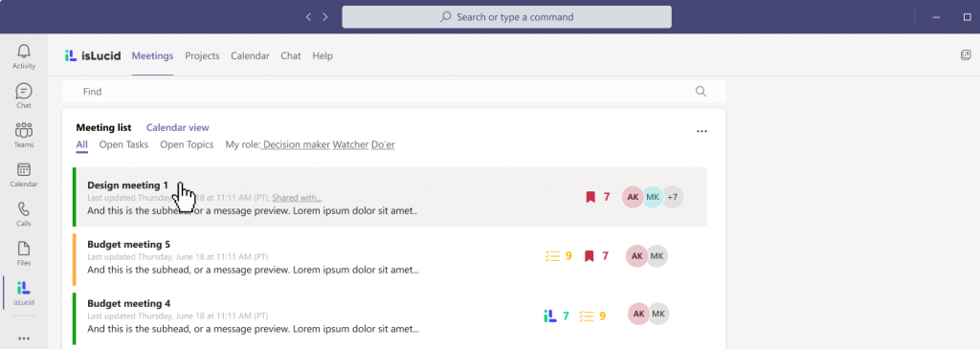Viewport: 980px width, 349px height.
Task: Open Files in the left sidebar
Action: pyautogui.click(x=24, y=252)
